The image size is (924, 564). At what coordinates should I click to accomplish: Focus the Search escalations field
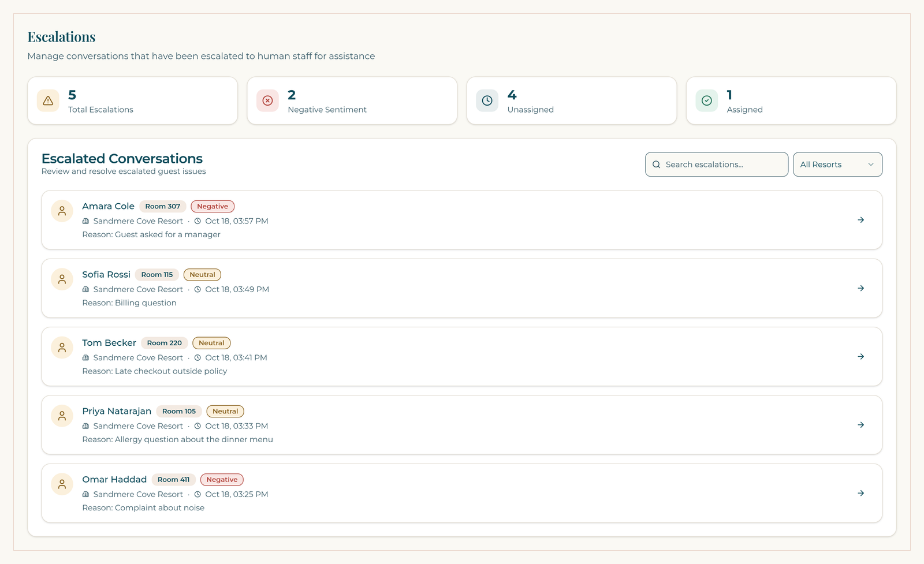pos(716,165)
